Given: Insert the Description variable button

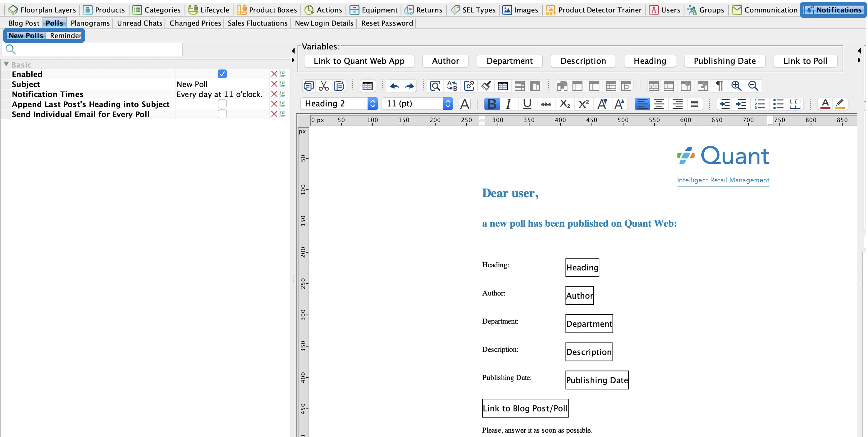Looking at the screenshot, I should point(583,61).
